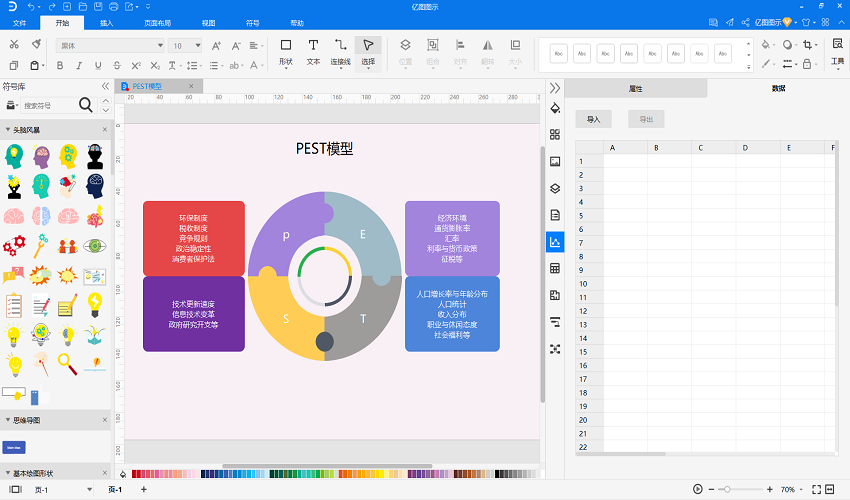The width and height of the screenshot is (850, 500).
Task: Click the search magnifier in symbol library
Action: (86, 105)
